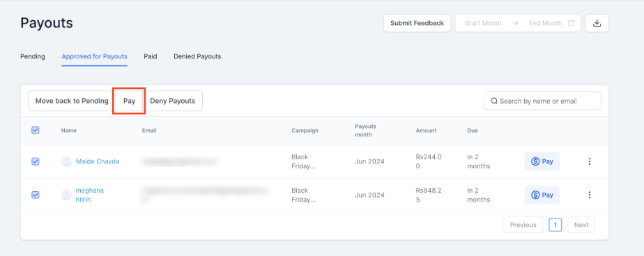Open the calendar icon in date range
The height and width of the screenshot is (256, 644).
571,23
